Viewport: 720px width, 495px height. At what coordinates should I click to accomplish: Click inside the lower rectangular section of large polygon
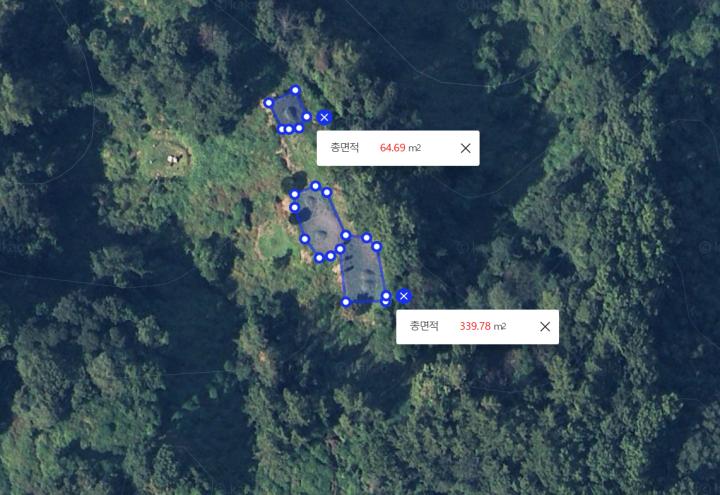pyautogui.click(x=363, y=273)
